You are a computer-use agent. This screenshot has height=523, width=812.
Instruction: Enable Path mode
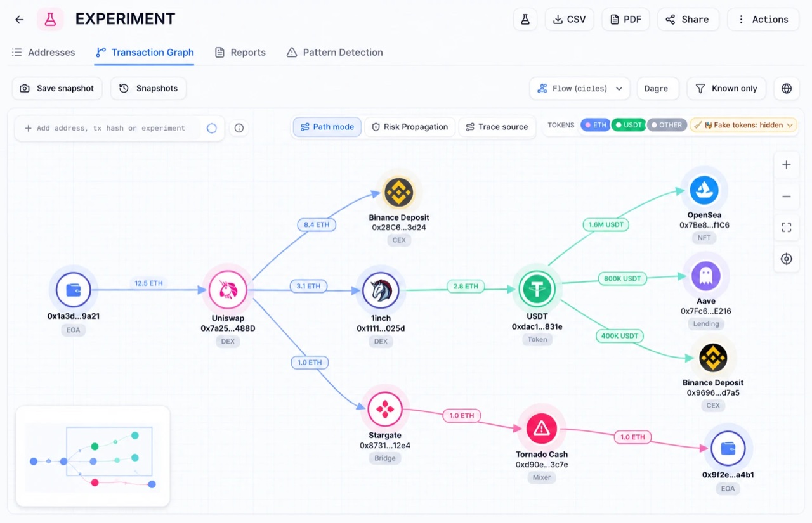[x=327, y=127]
